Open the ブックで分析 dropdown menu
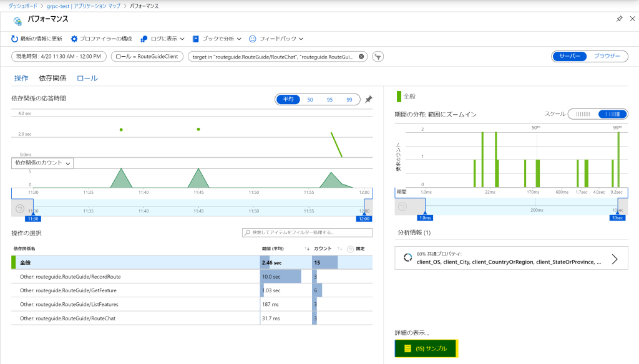 tap(217, 39)
